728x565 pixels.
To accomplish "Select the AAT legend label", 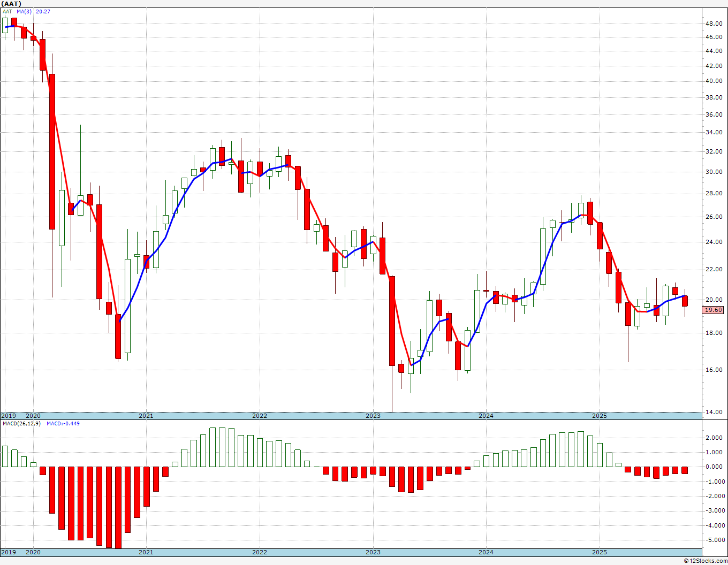I will 7,11.
